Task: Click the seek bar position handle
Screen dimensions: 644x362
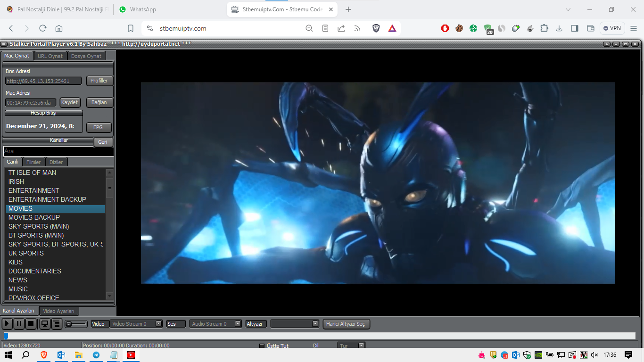Action: click(6, 336)
